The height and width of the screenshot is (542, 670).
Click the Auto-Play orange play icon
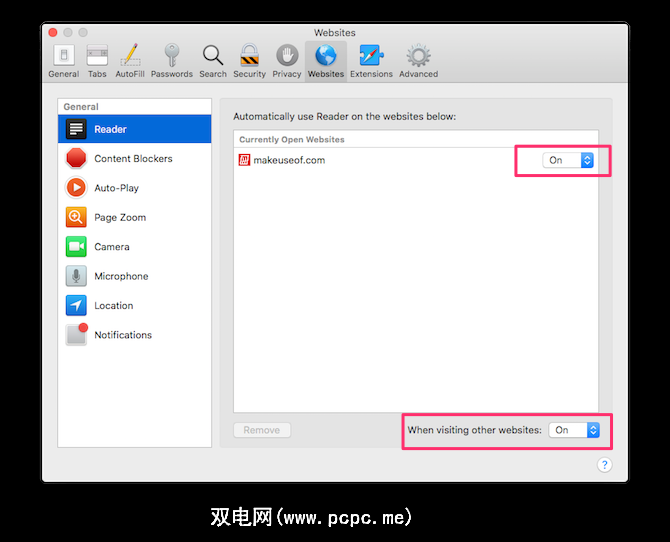(76, 188)
